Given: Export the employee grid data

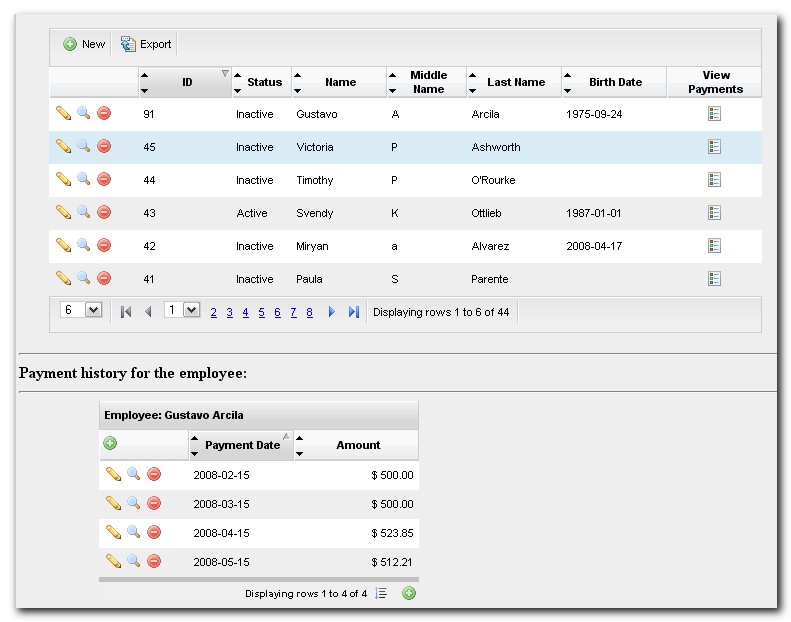Looking at the screenshot, I should 146,44.
